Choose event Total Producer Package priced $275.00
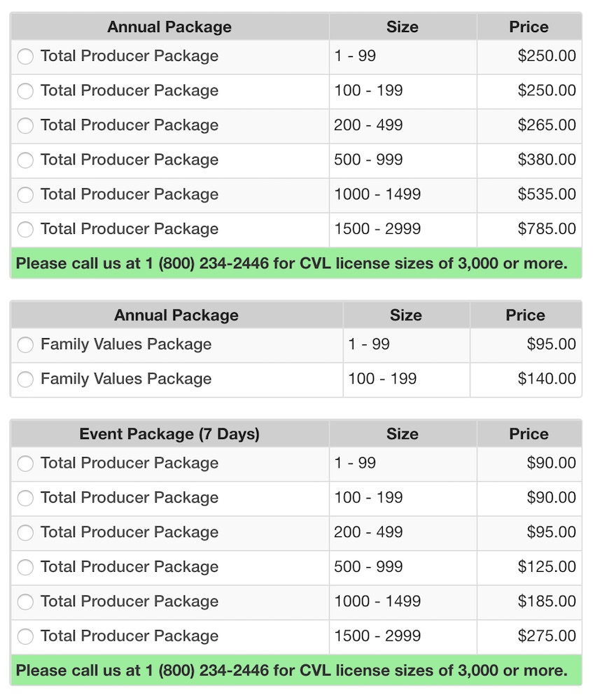This screenshot has height=700, width=593. point(25,636)
